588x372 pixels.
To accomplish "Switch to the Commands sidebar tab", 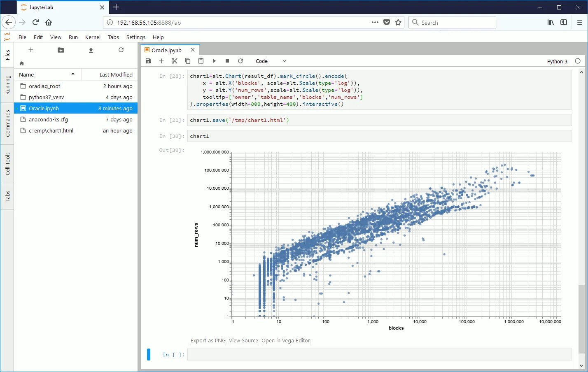I will point(7,123).
